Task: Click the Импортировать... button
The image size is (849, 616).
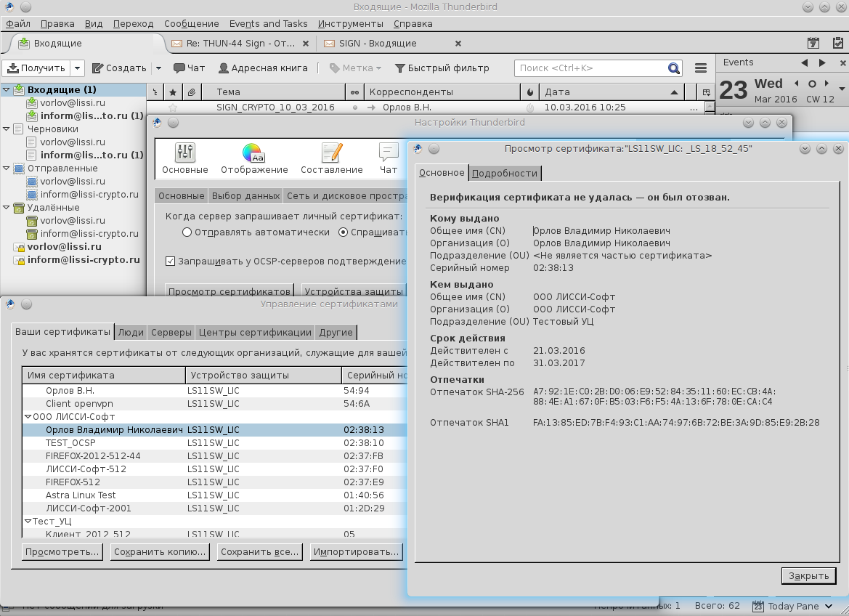Action: [x=357, y=552]
